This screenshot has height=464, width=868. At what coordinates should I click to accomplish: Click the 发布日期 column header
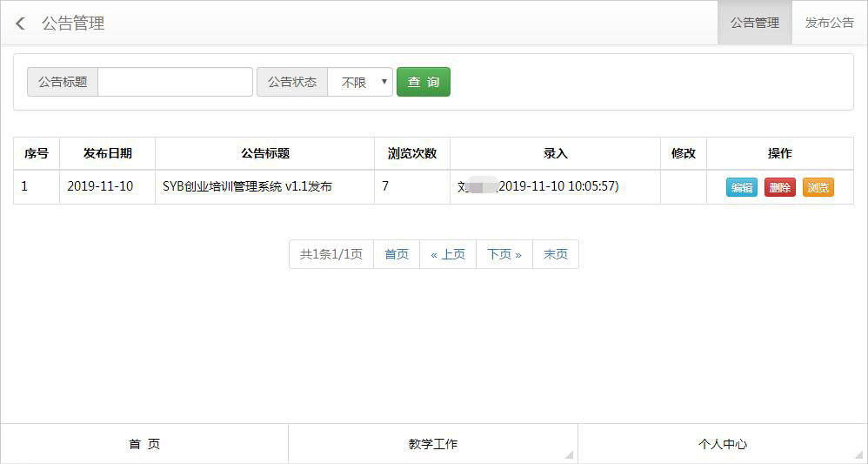[108, 153]
